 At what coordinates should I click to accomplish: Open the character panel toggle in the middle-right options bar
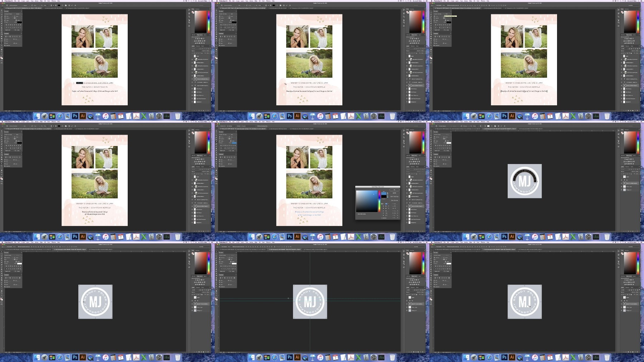click(495, 126)
